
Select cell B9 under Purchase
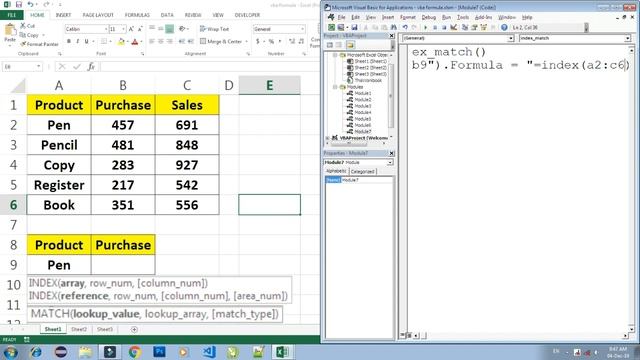[x=123, y=265]
